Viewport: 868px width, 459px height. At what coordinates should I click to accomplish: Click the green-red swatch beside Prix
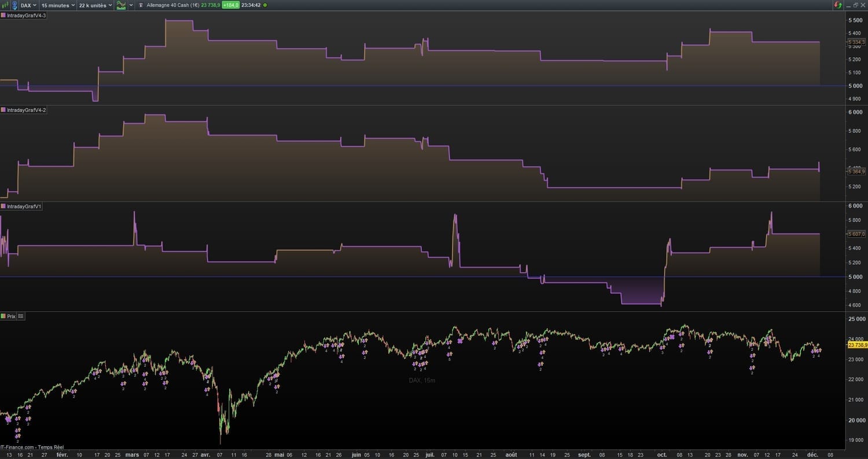click(3, 316)
